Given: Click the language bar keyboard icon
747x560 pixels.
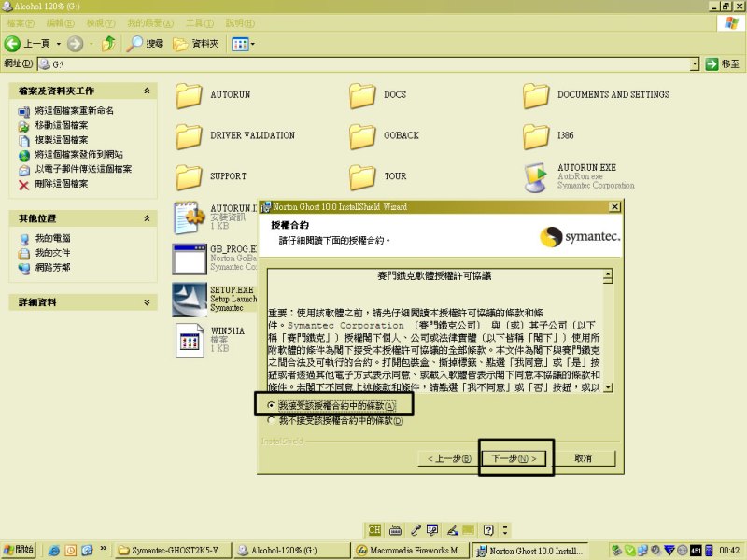Looking at the screenshot, I should coord(395,530).
